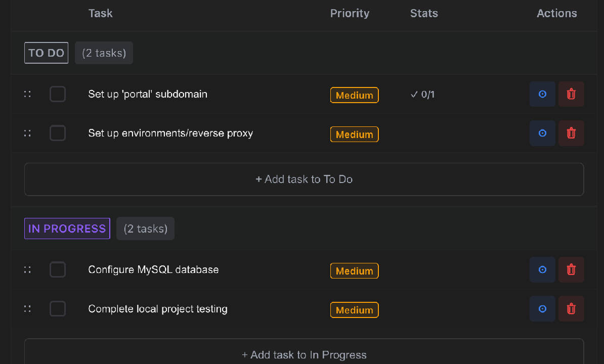
Task: Click drag handle for Configure MySQL database
Action: tap(27, 269)
